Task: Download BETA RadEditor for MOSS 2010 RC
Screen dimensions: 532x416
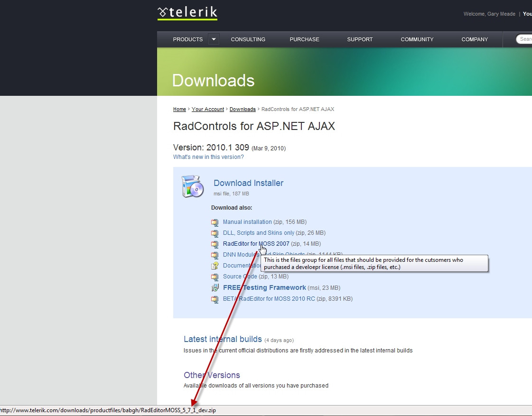Action: point(269,299)
